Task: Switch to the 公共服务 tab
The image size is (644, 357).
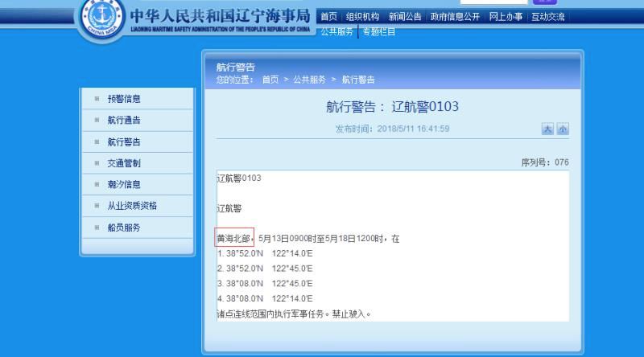Action: click(337, 31)
